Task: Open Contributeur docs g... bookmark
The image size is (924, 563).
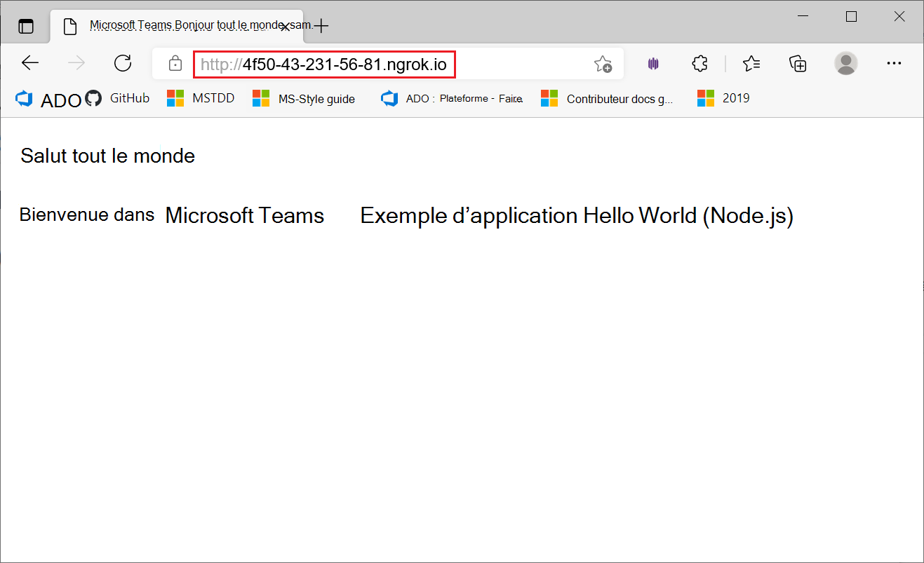Action: tap(607, 99)
